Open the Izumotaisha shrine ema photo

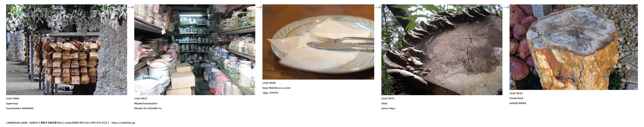coord(67,50)
